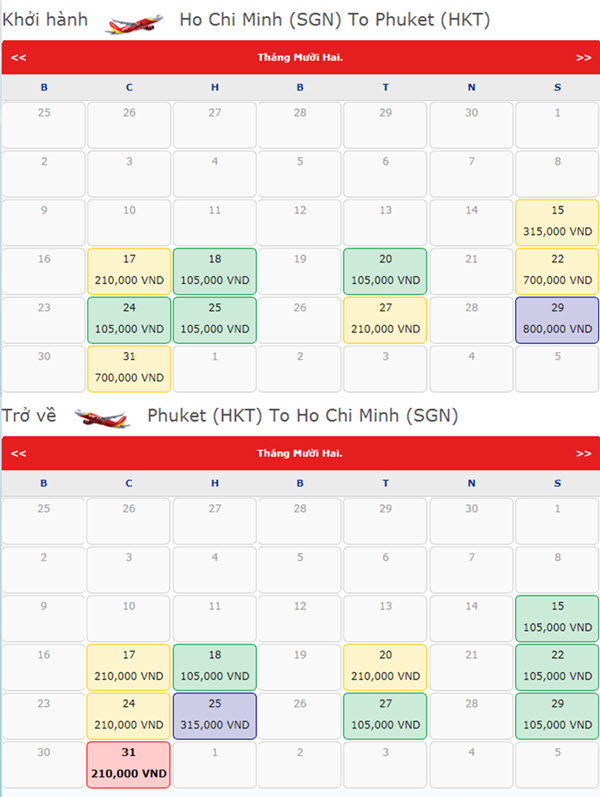Image resolution: width=600 pixels, height=797 pixels.
Task: Select departure on the 15th for 315,000 VND
Action: point(557,222)
